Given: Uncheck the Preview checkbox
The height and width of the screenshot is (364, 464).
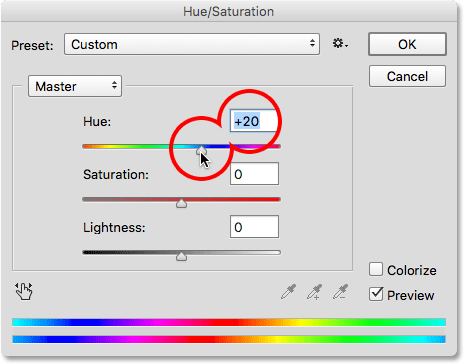Looking at the screenshot, I should (376, 294).
